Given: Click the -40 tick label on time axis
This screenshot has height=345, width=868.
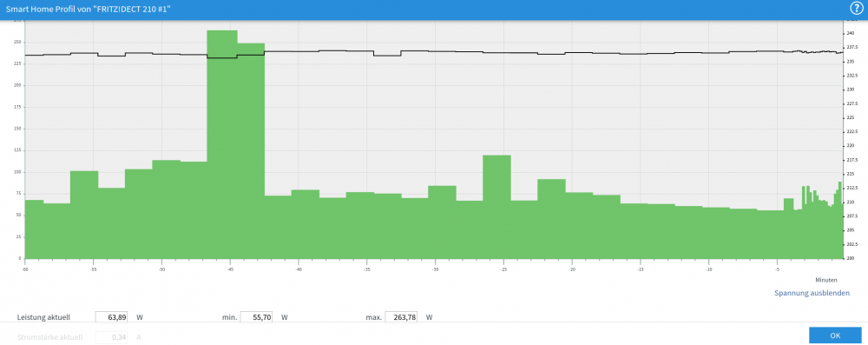Looking at the screenshot, I should (299, 269).
